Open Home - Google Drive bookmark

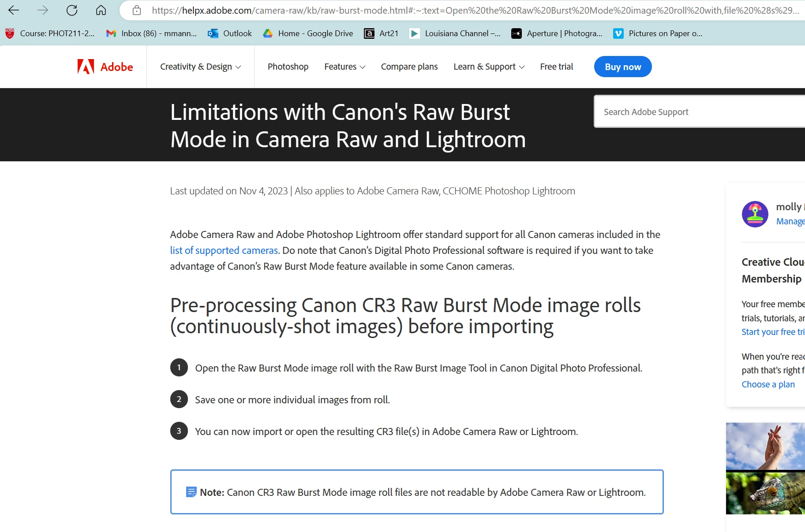308,33
